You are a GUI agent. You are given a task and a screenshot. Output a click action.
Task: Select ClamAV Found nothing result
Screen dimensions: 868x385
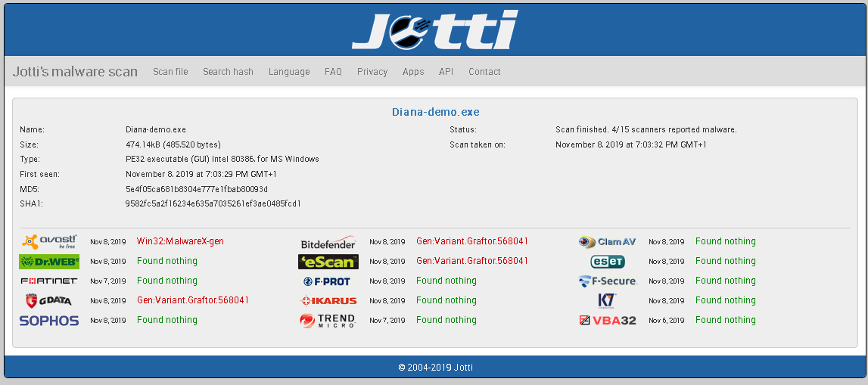[725, 241]
